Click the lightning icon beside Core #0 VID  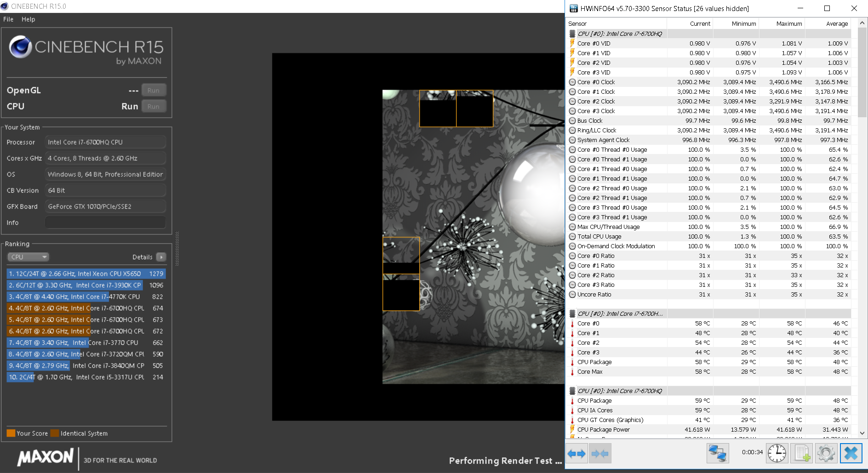pos(572,43)
